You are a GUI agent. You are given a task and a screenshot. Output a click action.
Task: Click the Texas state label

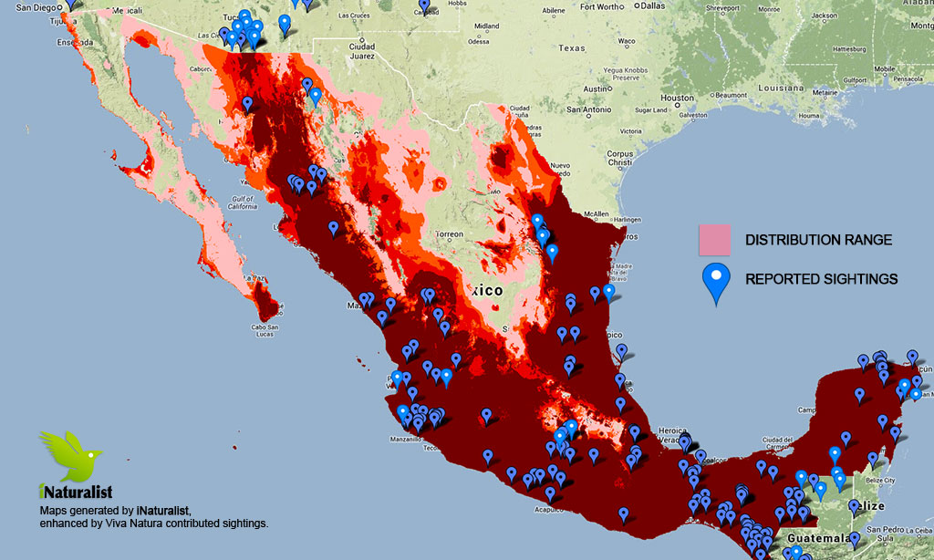tap(572, 47)
